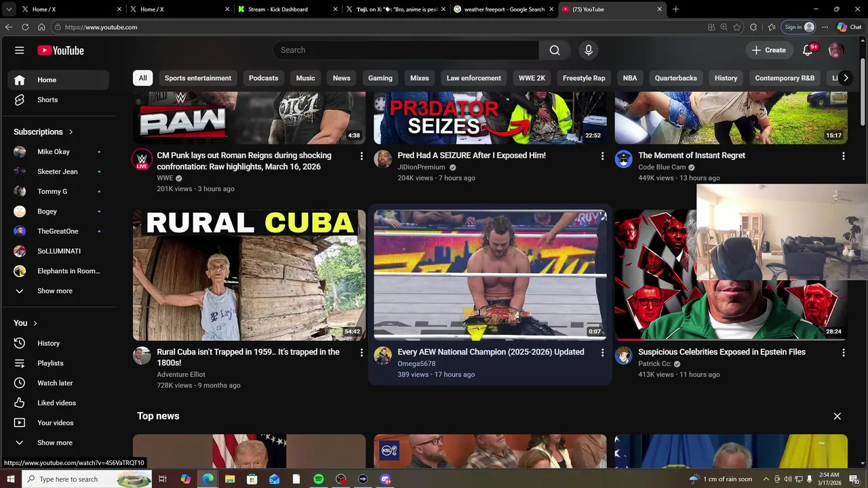
Task: Open the Copilot Chat button
Action: [849, 27]
